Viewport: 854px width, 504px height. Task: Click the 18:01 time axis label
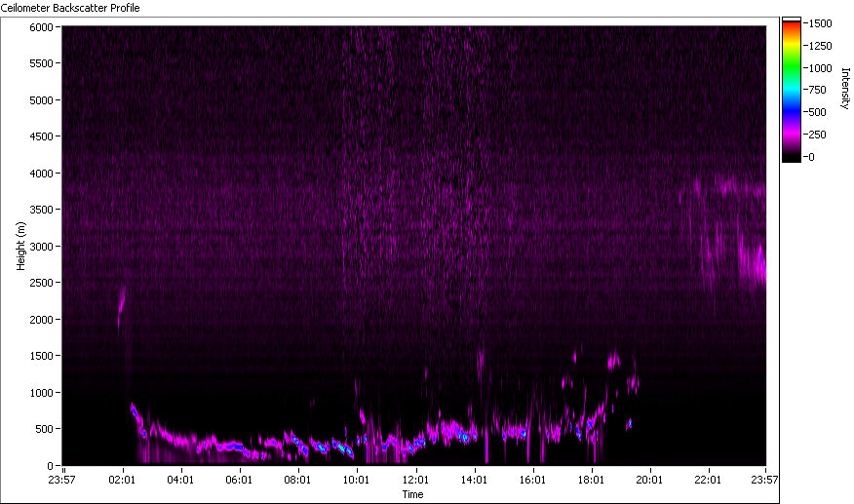[x=591, y=480]
